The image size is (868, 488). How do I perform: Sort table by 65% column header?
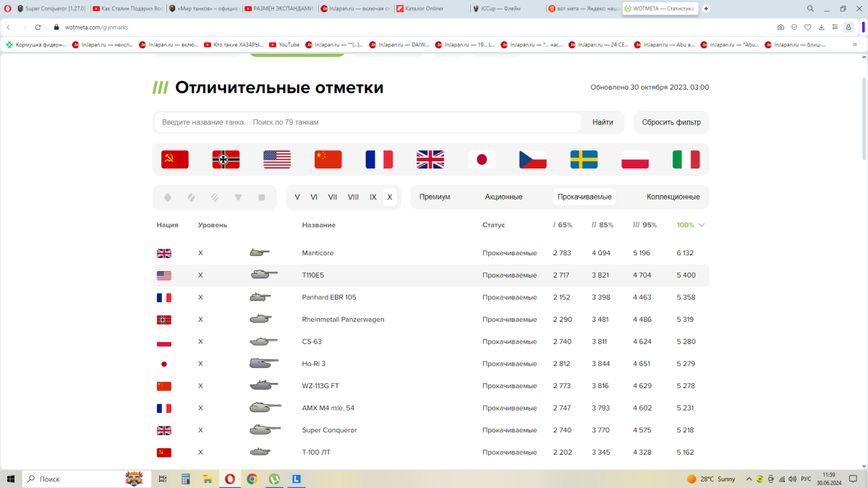click(x=563, y=225)
